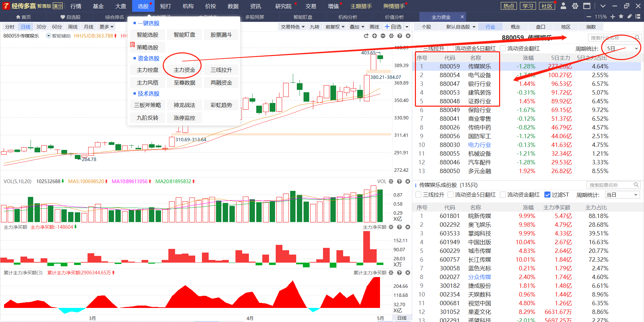Expand the title bar chevron menu

click(x=603, y=6)
